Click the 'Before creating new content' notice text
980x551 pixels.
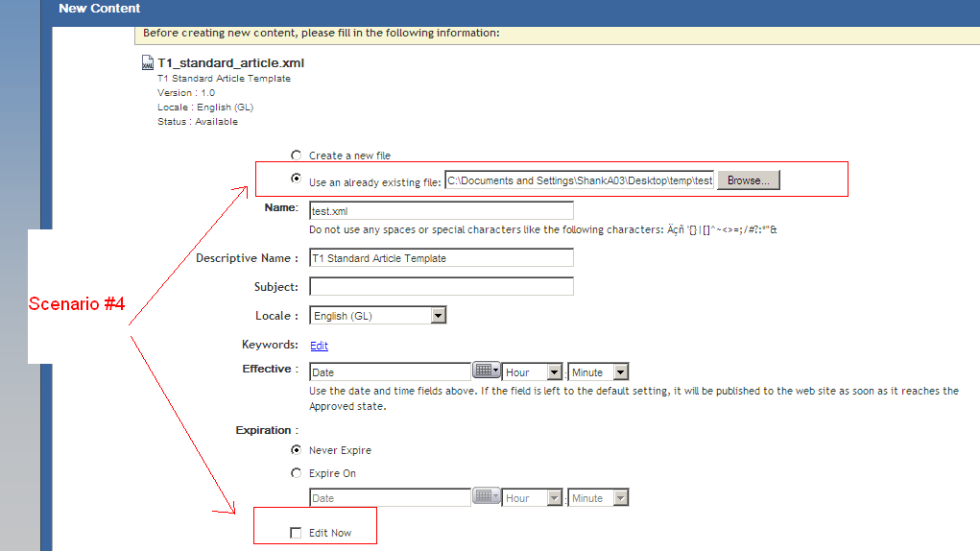(322, 33)
